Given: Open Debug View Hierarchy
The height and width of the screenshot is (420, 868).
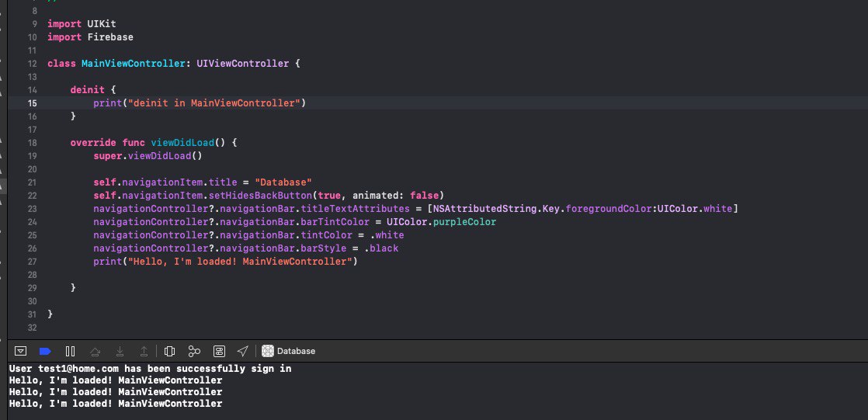Looking at the screenshot, I should coord(170,351).
